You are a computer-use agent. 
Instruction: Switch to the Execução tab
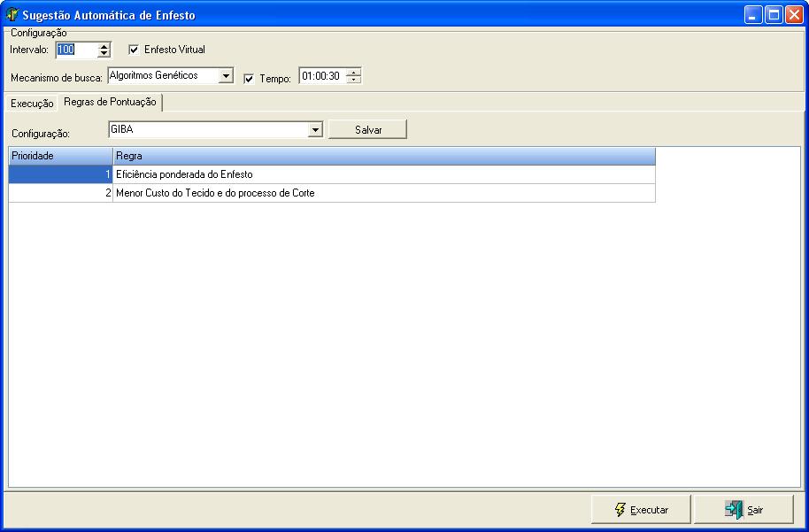(x=32, y=104)
